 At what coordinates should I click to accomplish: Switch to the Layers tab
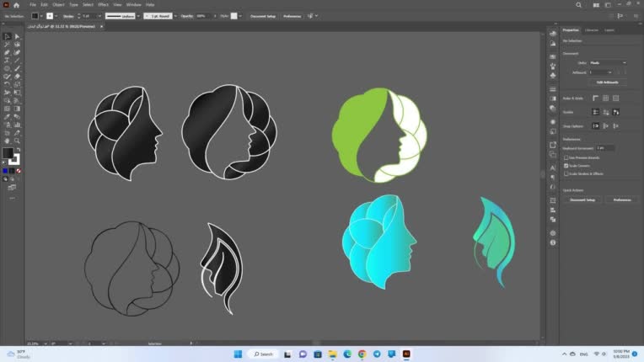point(609,30)
